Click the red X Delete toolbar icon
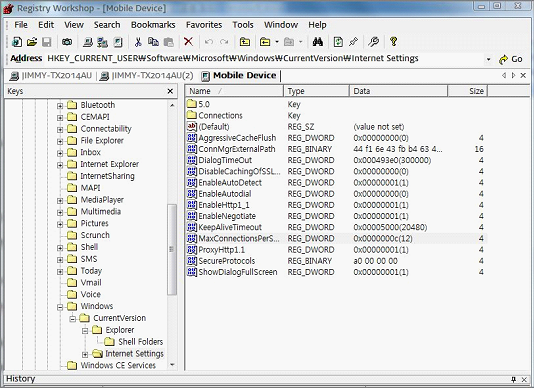 click(x=188, y=42)
